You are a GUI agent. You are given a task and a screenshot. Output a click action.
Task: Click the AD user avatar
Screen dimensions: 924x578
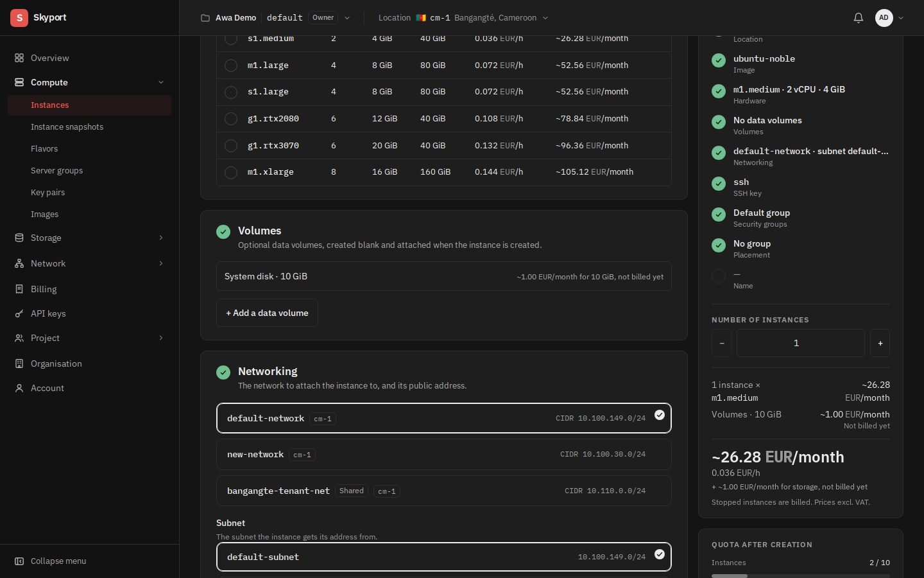coord(884,18)
